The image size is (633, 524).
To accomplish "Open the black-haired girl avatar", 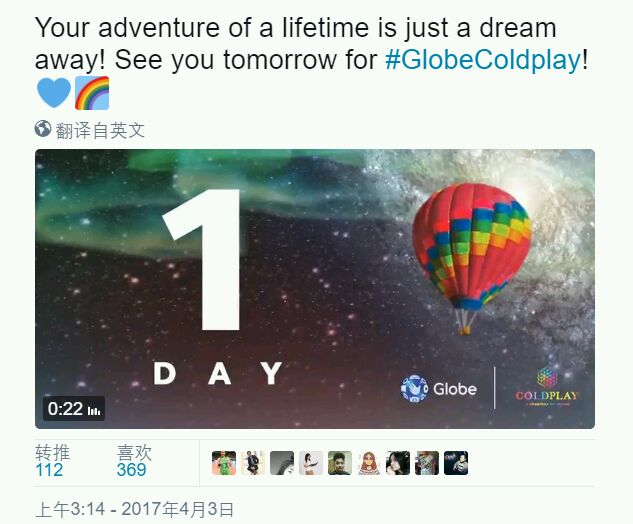I will tap(398, 463).
